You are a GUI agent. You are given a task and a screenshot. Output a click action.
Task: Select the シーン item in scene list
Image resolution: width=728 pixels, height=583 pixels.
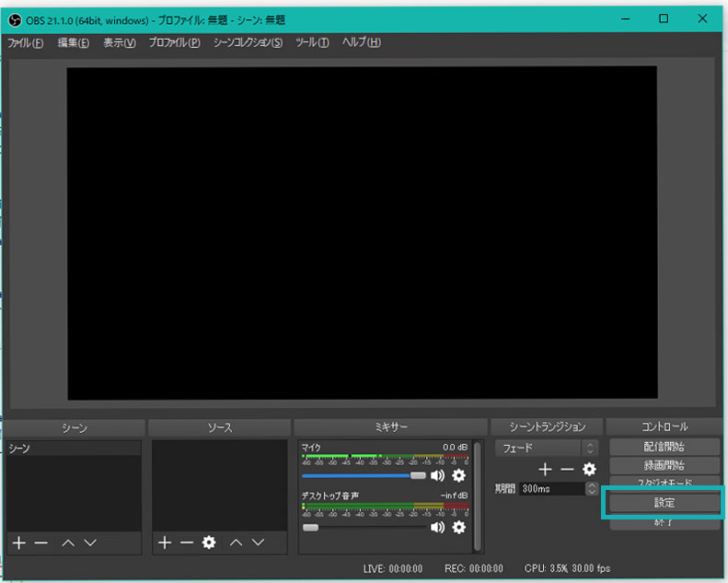tap(74, 449)
